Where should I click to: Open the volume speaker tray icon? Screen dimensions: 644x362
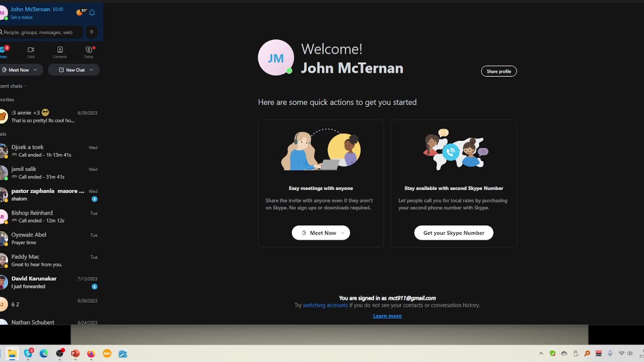pos(630,353)
